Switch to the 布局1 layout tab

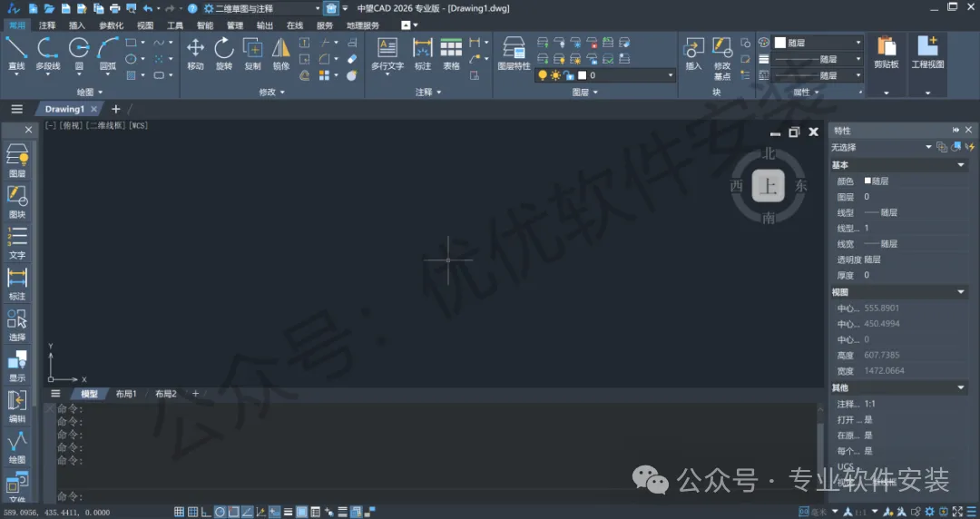click(x=125, y=394)
